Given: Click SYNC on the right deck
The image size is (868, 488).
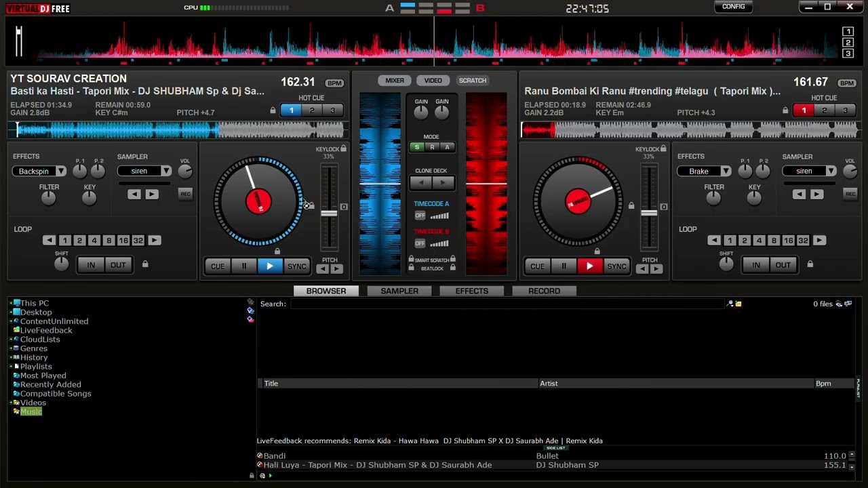Looking at the screenshot, I should [616, 266].
